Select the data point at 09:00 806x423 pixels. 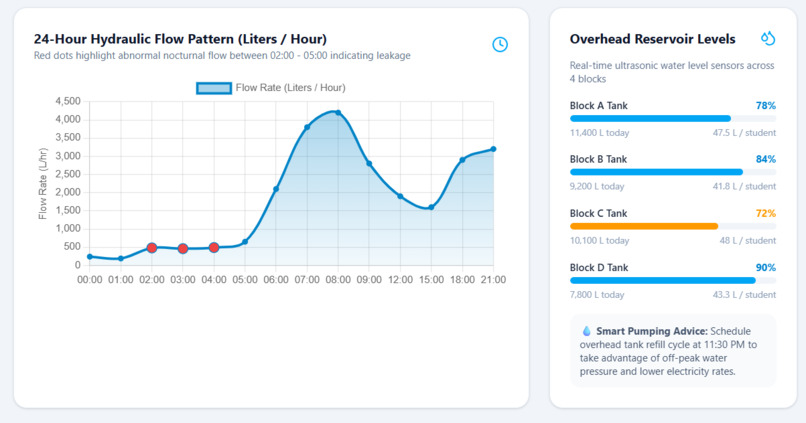coord(369,163)
